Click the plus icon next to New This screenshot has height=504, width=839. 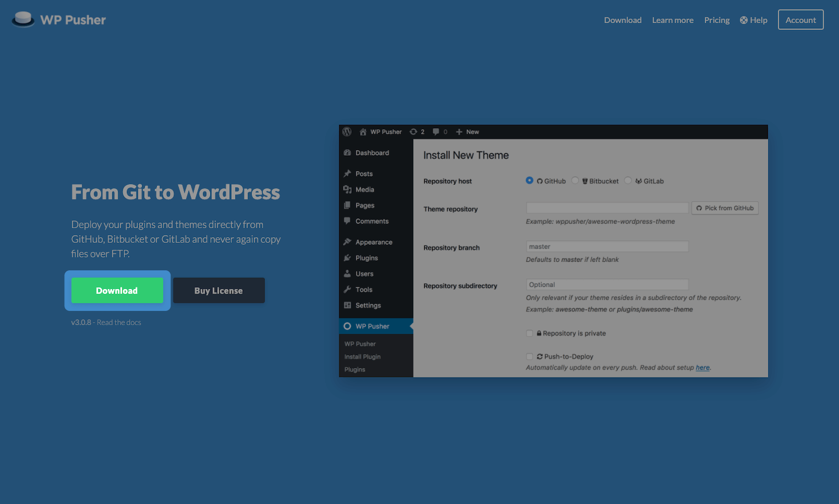459,132
